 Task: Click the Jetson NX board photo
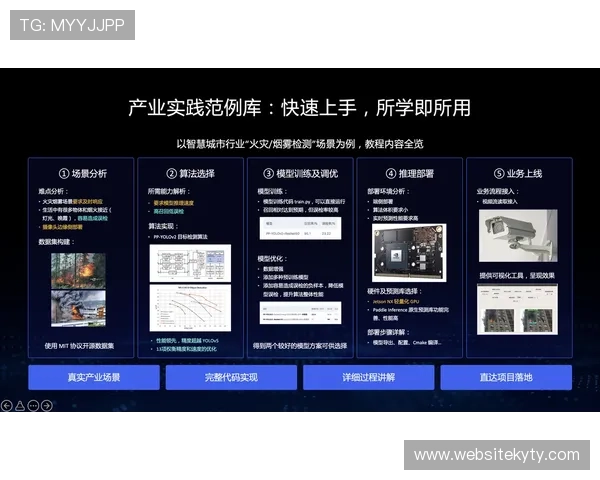point(409,253)
